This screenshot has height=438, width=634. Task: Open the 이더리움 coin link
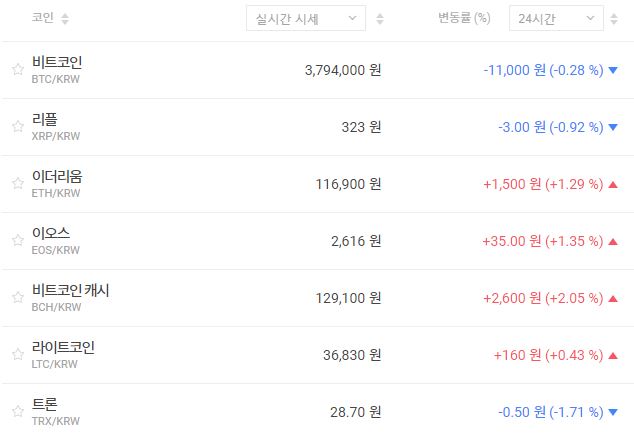57,176
